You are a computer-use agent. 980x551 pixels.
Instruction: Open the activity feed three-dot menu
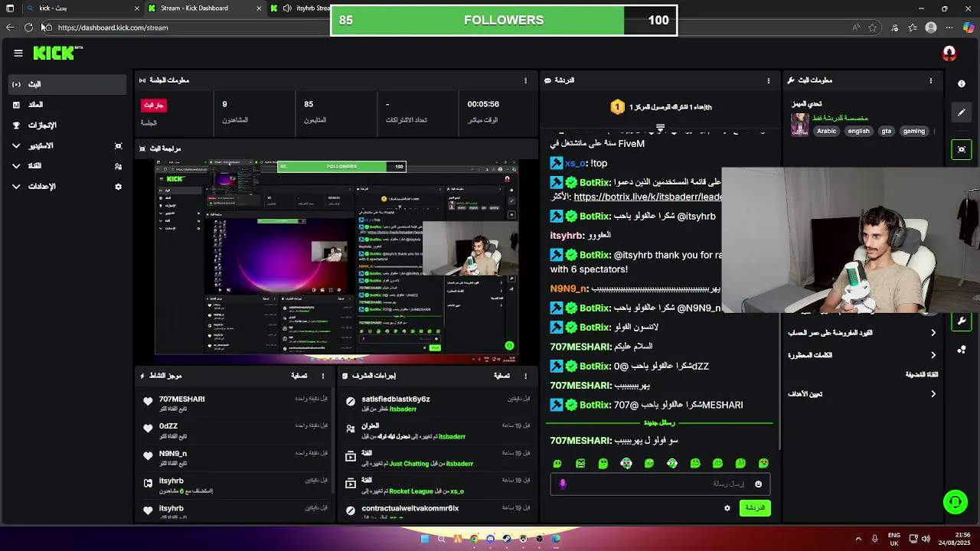pyautogui.click(x=323, y=376)
